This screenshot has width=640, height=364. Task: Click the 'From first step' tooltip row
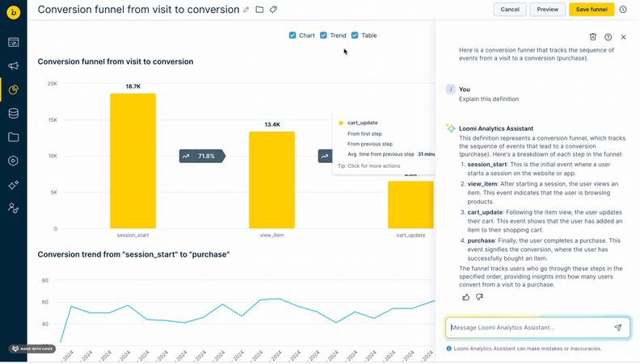pos(364,134)
